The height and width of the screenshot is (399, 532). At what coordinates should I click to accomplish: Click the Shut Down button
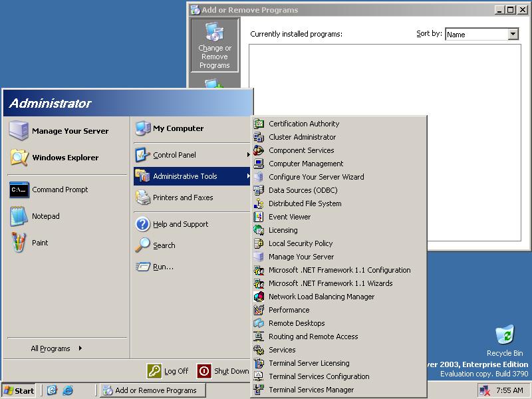[x=223, y=371]
